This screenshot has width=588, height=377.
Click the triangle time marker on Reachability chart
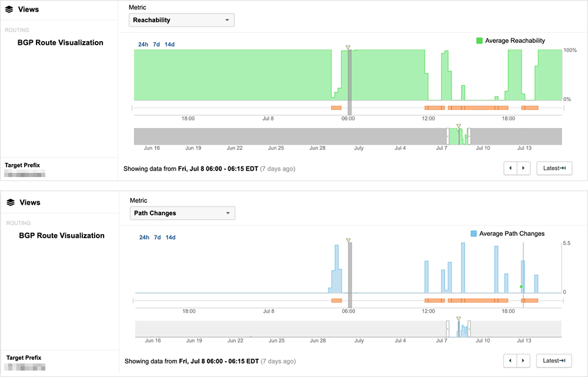pyautogui.click(x=348, y=47)
